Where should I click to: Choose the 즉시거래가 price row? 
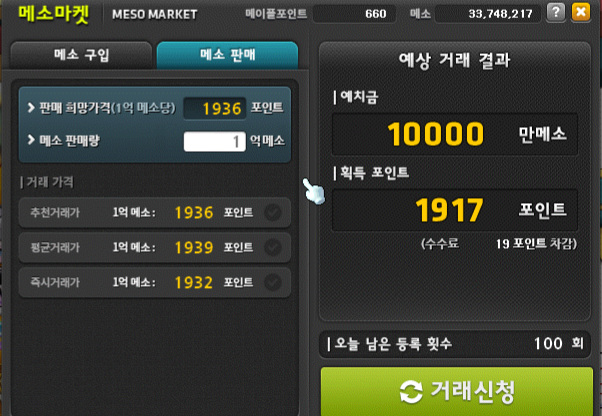[155, 283]
